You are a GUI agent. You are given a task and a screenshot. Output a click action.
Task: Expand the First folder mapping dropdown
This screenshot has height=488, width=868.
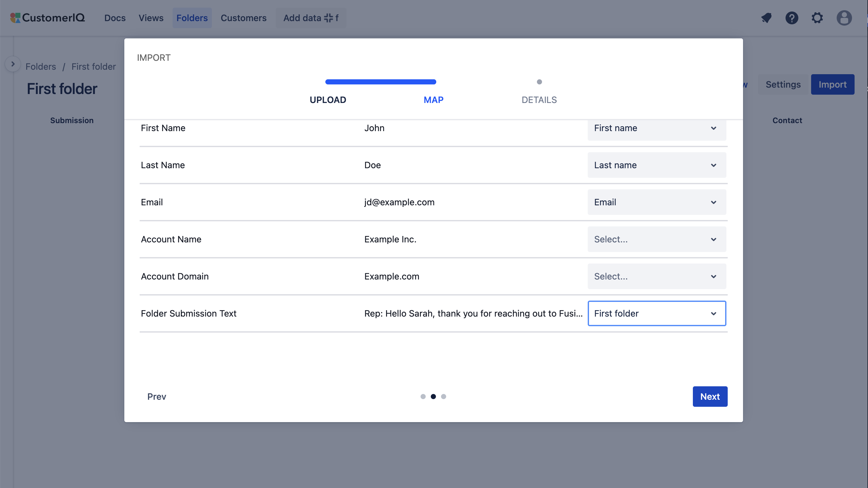click(656, 313)
